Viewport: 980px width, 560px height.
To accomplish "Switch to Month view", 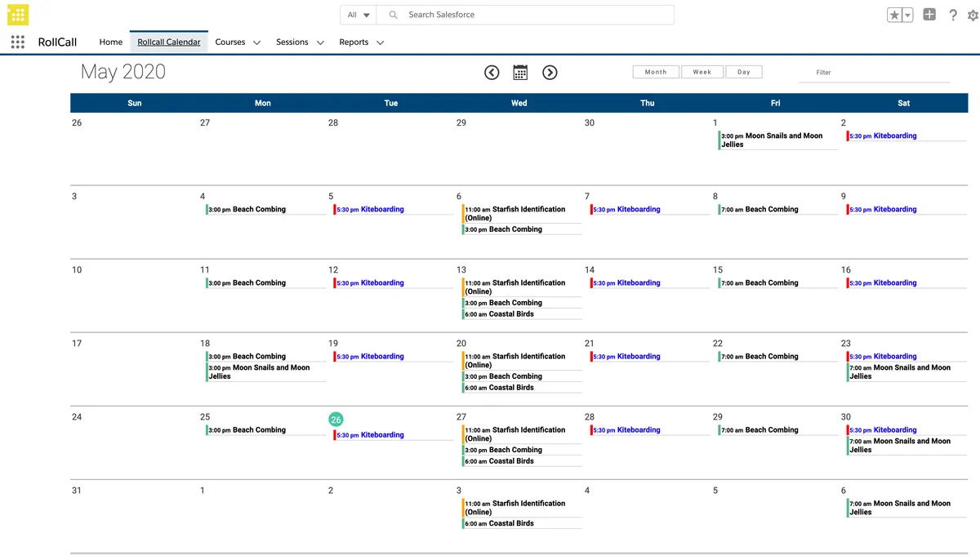I will [x=656, y=72].
